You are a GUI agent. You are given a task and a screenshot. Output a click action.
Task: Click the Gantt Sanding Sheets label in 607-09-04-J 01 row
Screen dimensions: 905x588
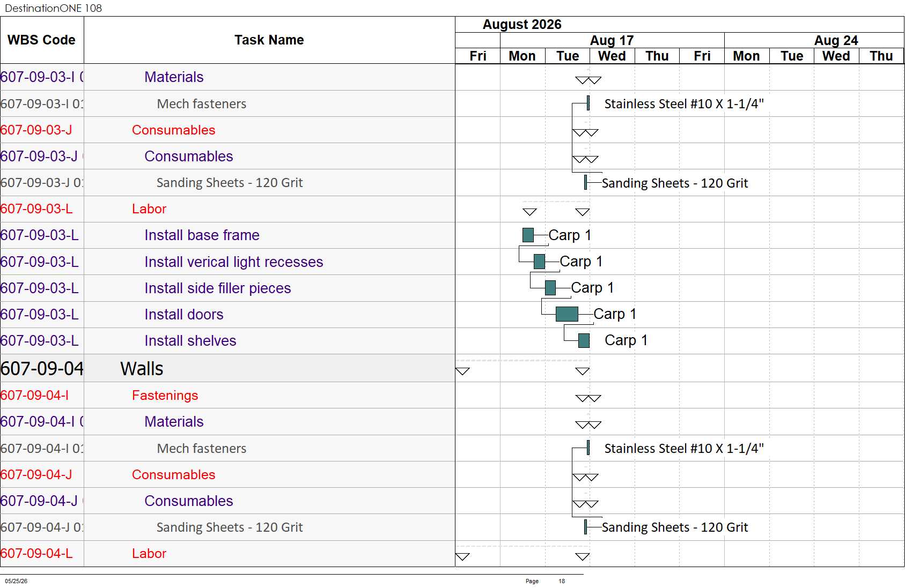click(675, 527)
